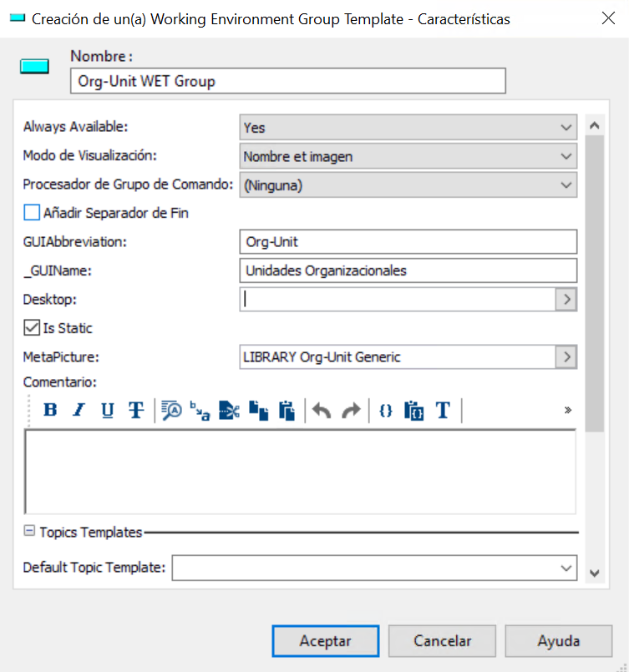Redo the last undone comment edit
This screenshot has width=629, height=672.
(x=351, y=410)
